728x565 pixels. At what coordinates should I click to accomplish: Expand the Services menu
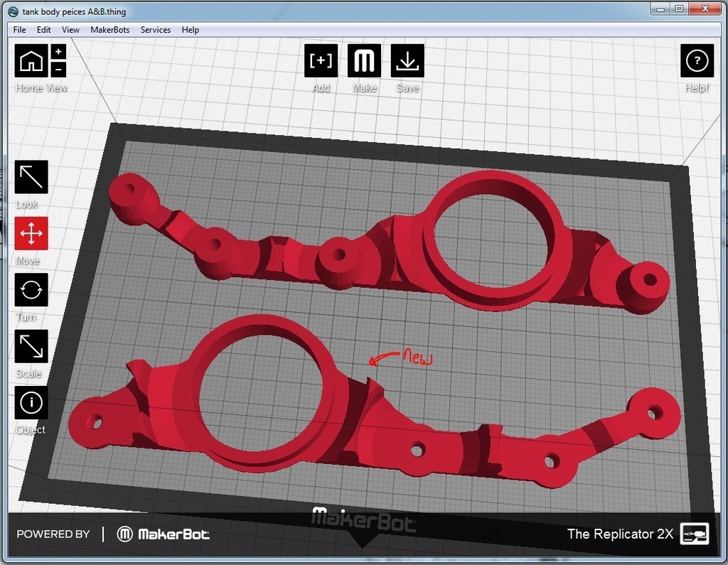point(156,30)
